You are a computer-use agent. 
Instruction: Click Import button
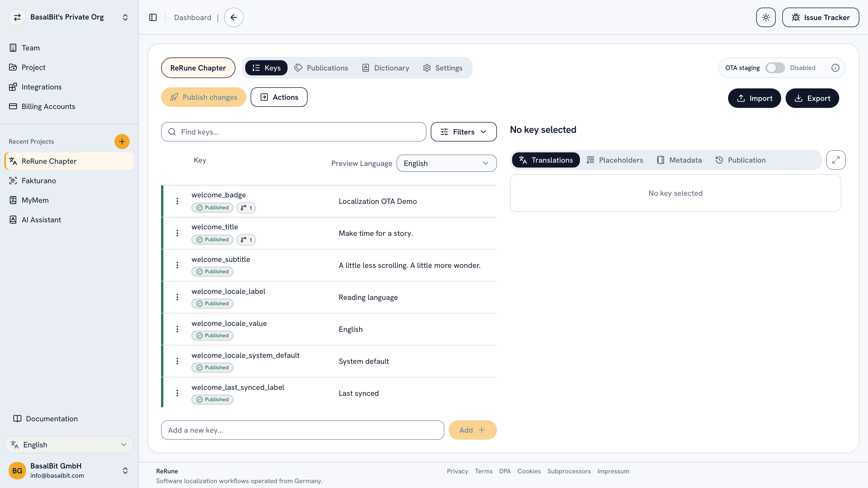(754, 98)
